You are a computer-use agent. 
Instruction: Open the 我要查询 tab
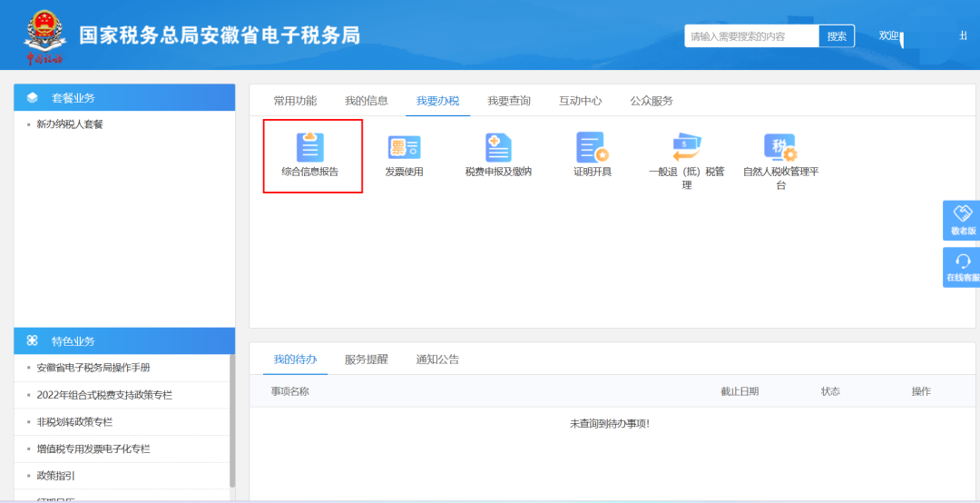pyautogui.click(x=509, y=101)
